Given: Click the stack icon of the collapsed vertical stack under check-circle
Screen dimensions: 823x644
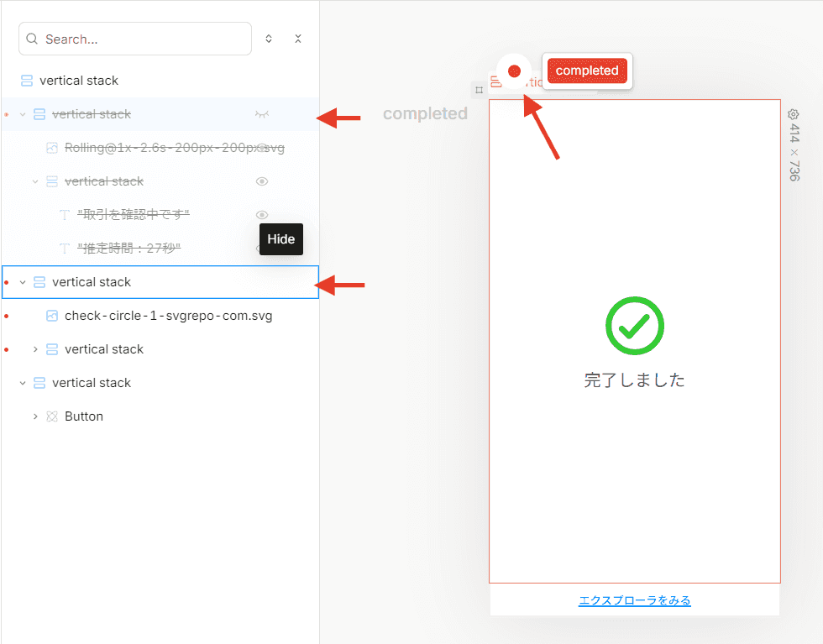Looking at the screenshot, I should click(x=52, y=349).
